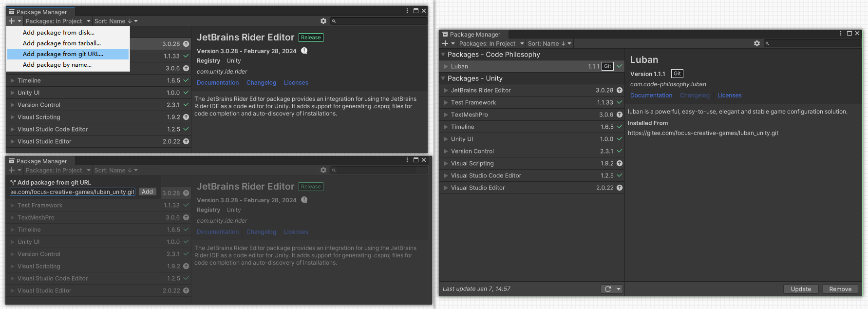Viewport: 868px width, 309px height.
Task: Expand Timeline package row in top-left window
Action: click(x=13, y=80)
